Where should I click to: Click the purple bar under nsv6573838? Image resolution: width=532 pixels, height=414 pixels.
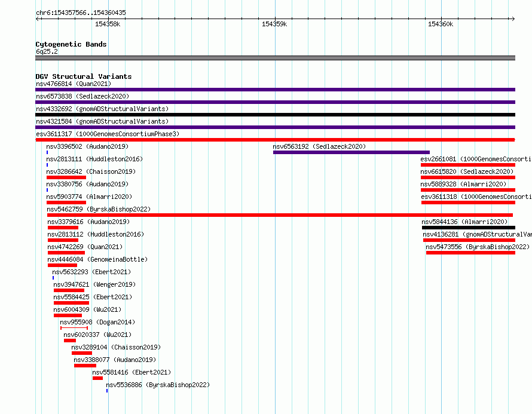pyautogui.click(x=275, y=102)
